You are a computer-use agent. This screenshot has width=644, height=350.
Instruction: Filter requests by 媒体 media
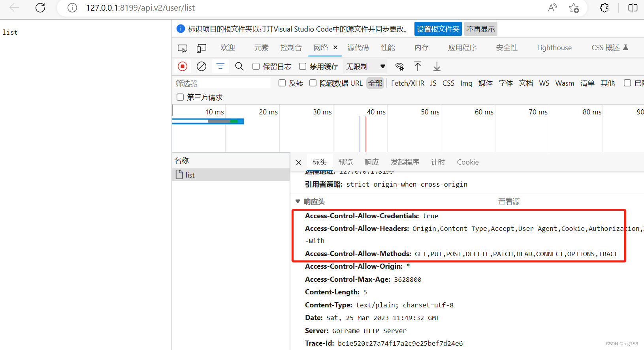[x=486, y=83]
